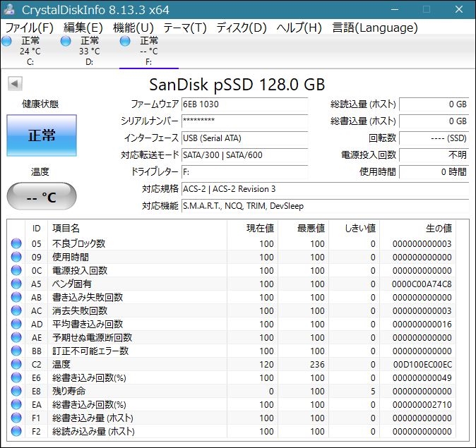Click the 総書込量 (ホスト) value 0 GB
The image size is (476, 448).
[434, 121]
